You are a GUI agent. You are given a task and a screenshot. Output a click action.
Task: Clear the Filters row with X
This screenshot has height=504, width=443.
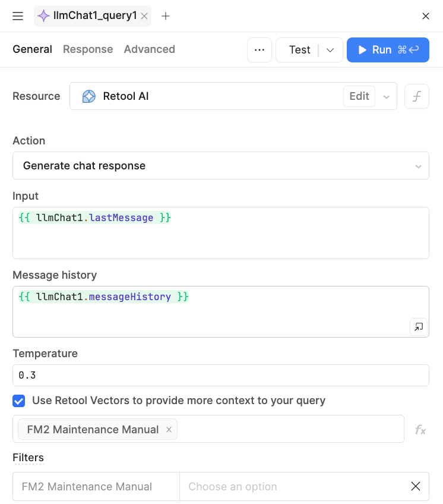(416, 486)
